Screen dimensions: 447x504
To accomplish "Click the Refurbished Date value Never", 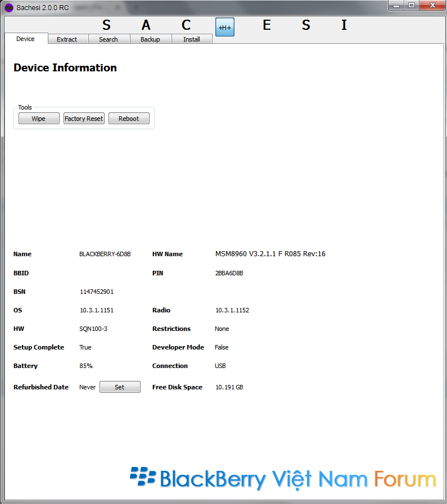I will pyautogui.click(x=88, y=387).
